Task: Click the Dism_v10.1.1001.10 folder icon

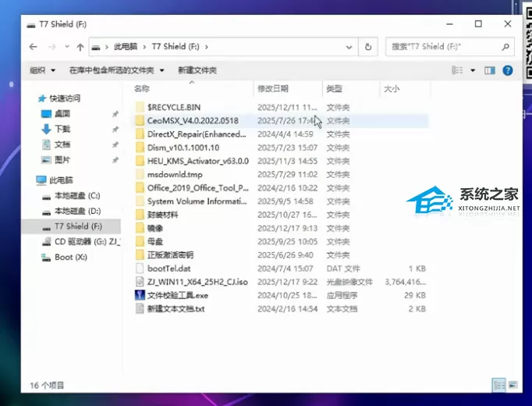Action: click(x=140, y=148)
